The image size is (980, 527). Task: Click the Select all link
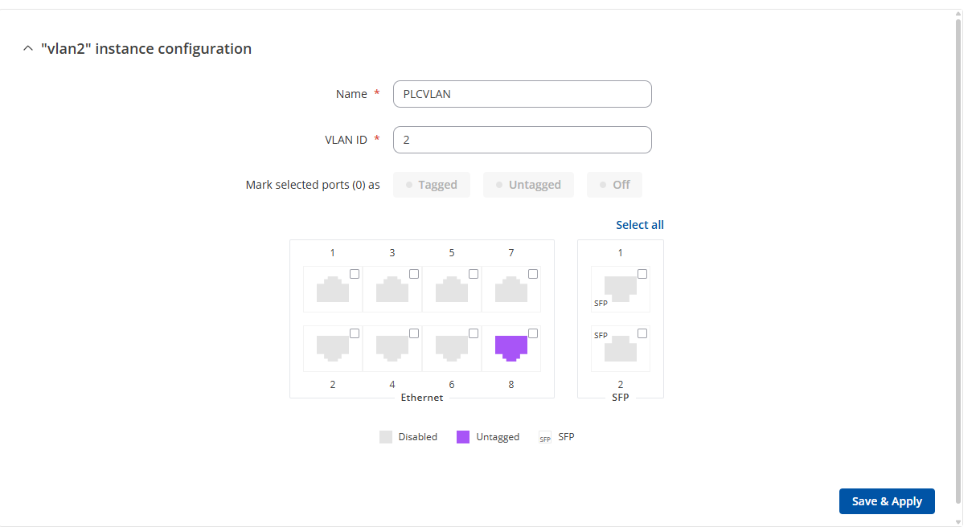tap(640, 225)
